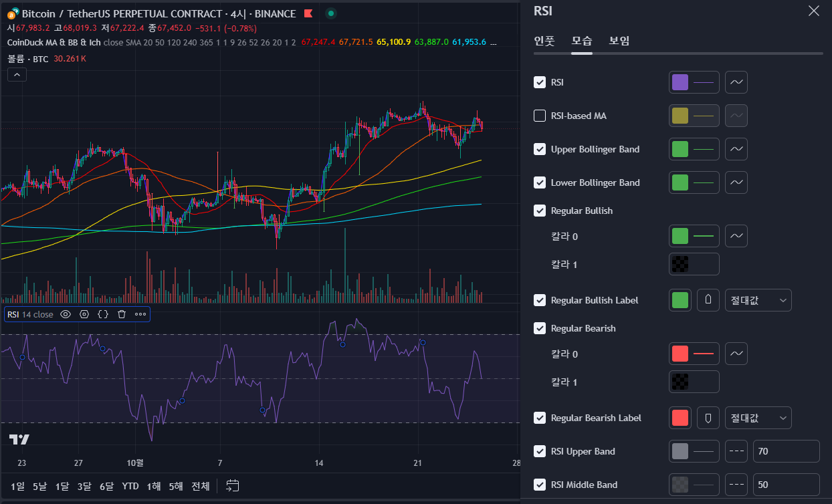Toggle the Regular Bullish Label checkbox

pyautogui.click(x=540, y=300)
